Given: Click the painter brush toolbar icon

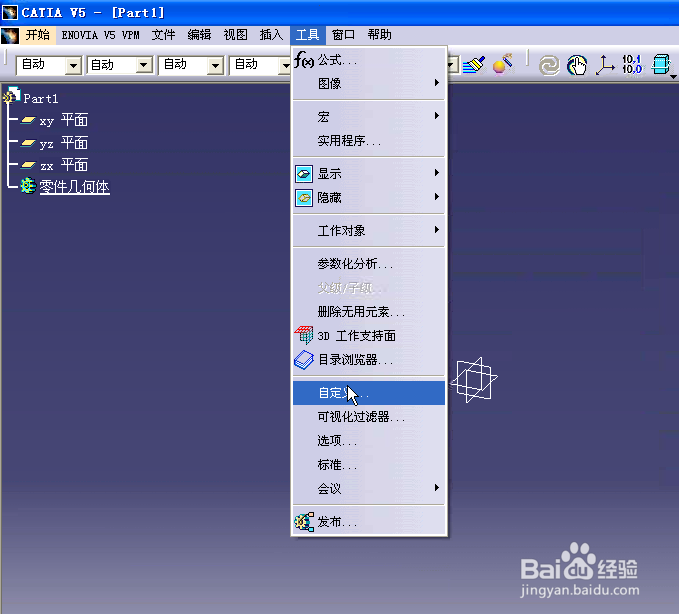Looking at the screenshot, I should pos(474,65).
